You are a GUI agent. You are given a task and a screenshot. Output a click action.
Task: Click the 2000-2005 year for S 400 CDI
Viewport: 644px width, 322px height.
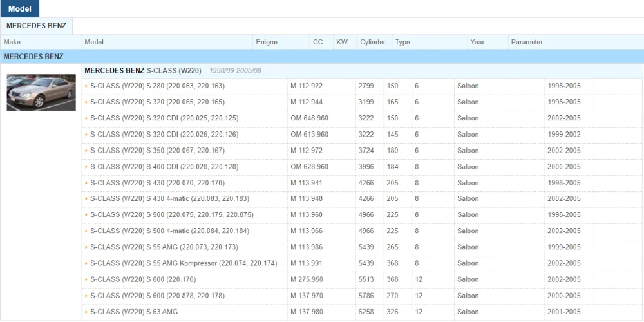pos(564,167)
